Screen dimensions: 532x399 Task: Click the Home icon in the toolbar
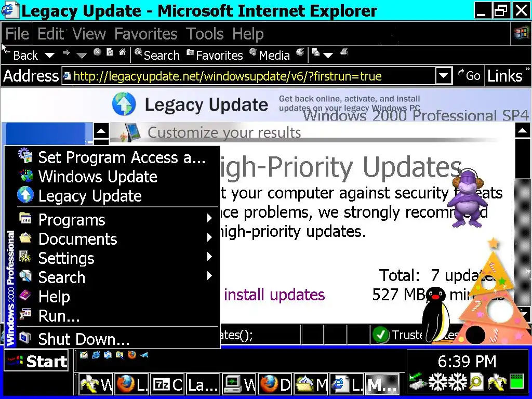point(122,52)
